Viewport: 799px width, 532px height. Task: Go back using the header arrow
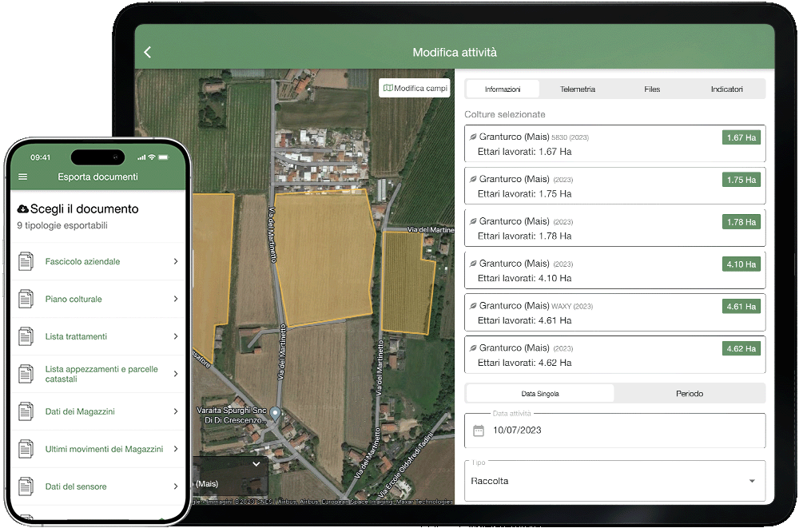147,52
